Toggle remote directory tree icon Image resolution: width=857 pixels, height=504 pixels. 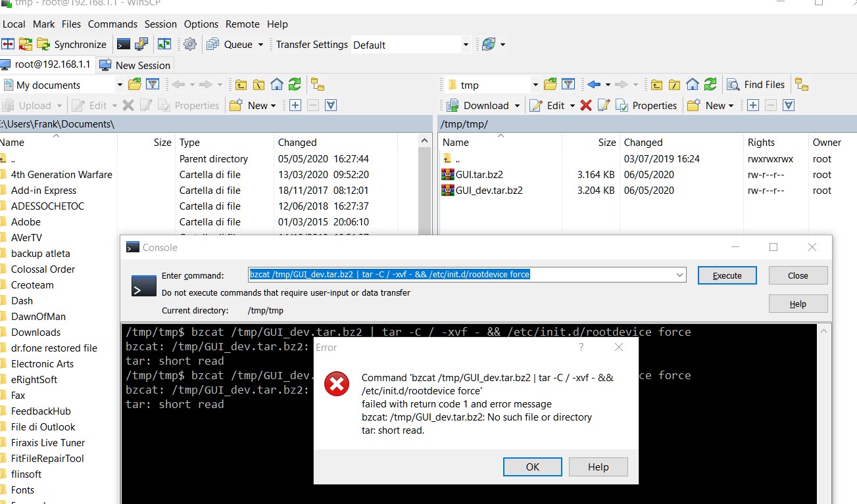pyautogui.click(x=801, y=84)
